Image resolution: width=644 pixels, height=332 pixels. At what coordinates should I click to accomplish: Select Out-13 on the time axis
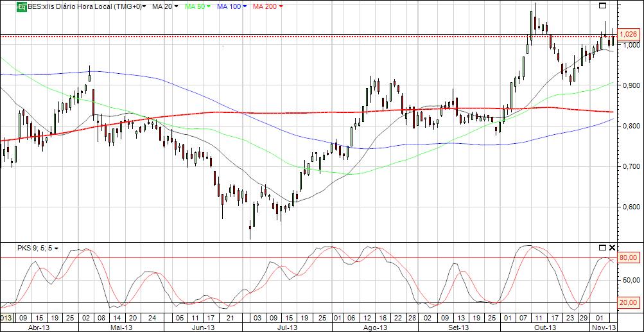point(546,328)
